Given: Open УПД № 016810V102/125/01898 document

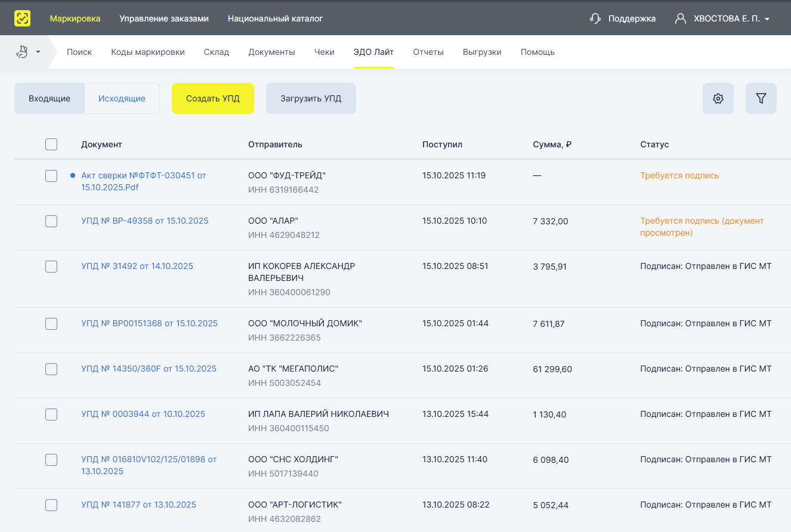Looking at the screenshot, I should click(x=149, y=465).
